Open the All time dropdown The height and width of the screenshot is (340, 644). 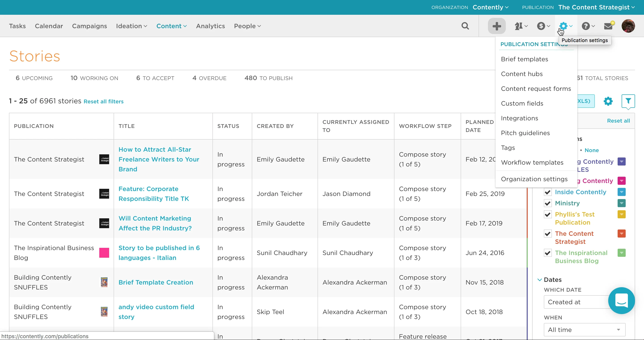click(585, 330)
